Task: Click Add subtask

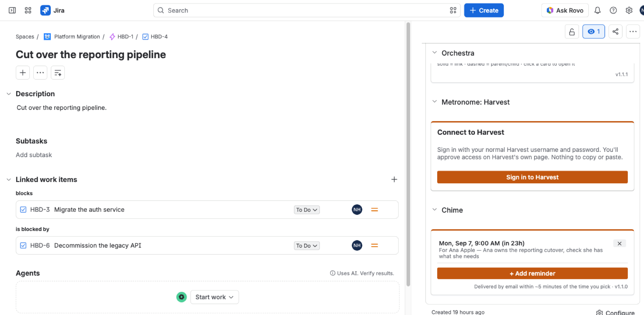Action: coord(34,155)
